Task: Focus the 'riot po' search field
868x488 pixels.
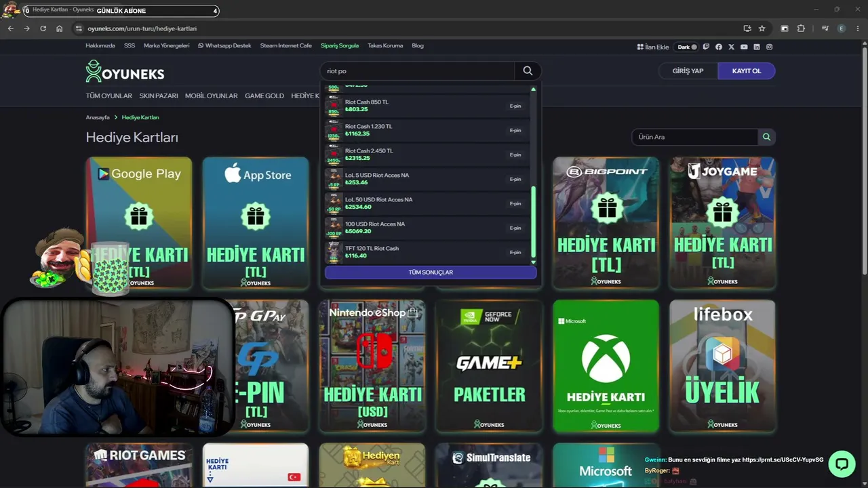Action: (417, 70)
